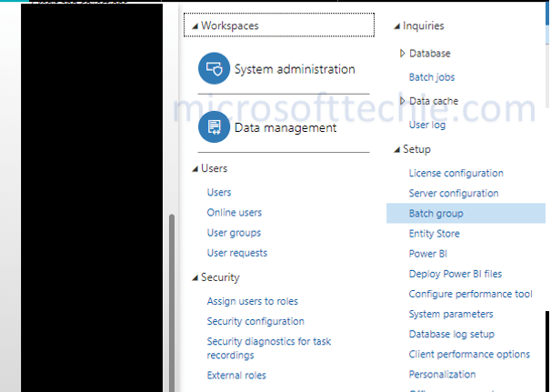Open Security configuration page
This screenshot has height=392, width=551.
point(255,321)
